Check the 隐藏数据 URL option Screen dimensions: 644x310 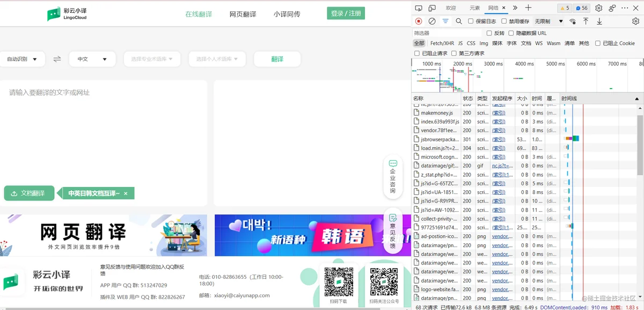(x=511, y=33)
